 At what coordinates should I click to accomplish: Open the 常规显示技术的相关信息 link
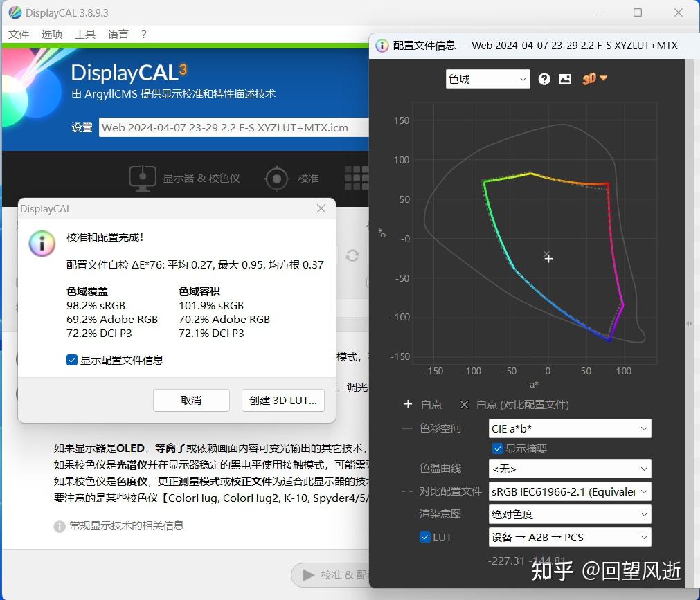(x=127, y=525)
